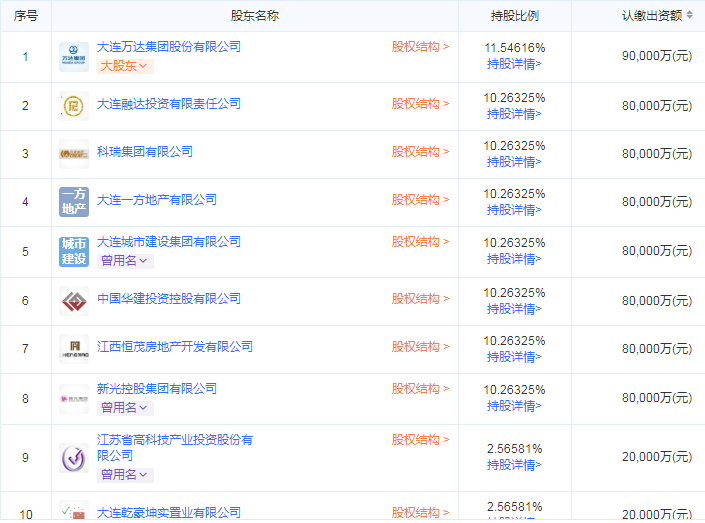
Task: Click the 大连融达投资 company logo
Action: 74,106
